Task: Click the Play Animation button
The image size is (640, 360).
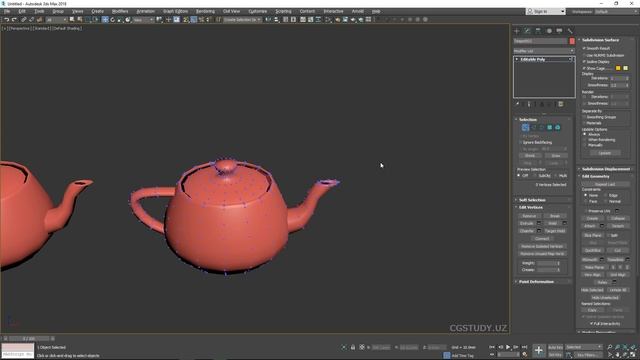Action: click(x=508, y=347)
